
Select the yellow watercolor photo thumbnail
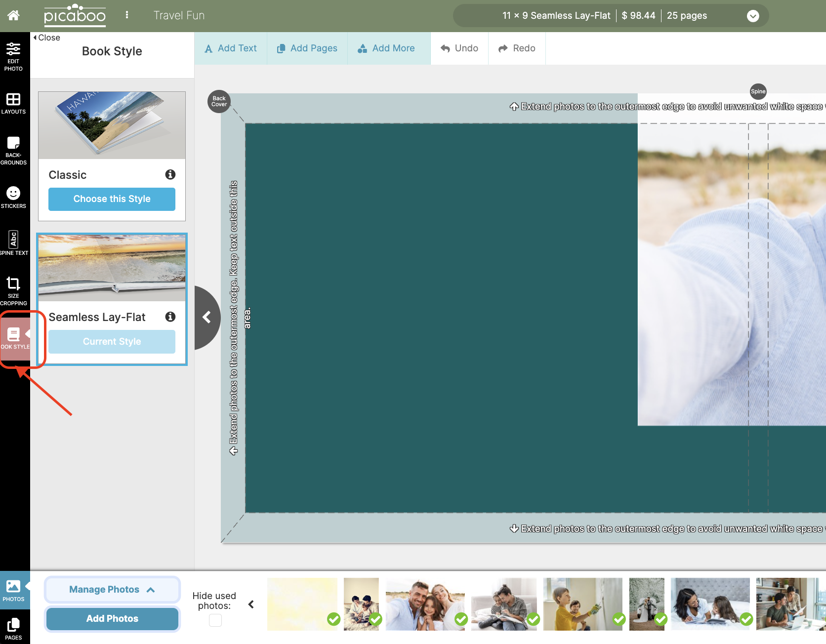[302, 604]
